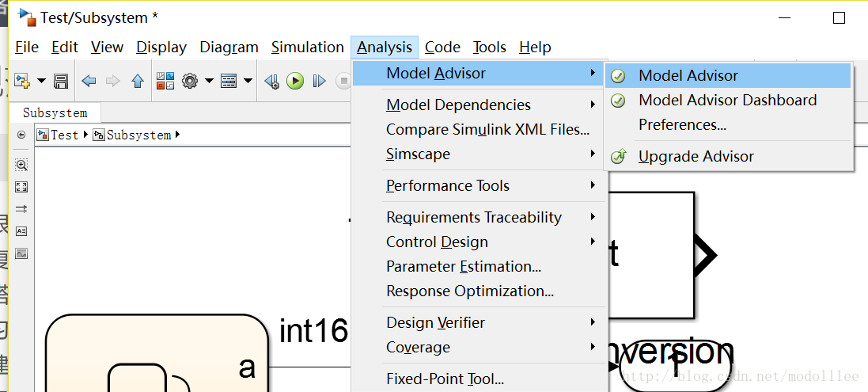Click the Save disk icon
The height and width of the screenshot is (392, 868).
point(60,82)
